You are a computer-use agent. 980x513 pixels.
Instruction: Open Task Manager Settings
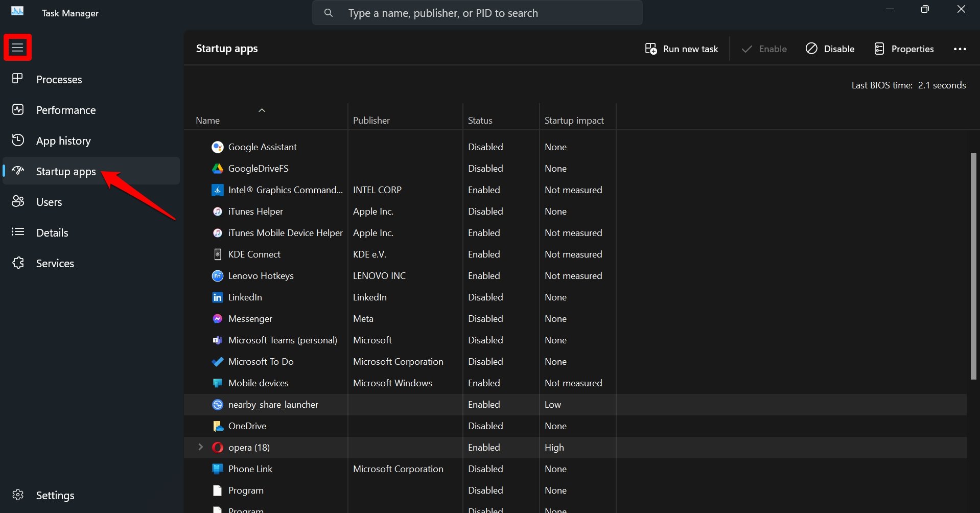pos(91,495)
